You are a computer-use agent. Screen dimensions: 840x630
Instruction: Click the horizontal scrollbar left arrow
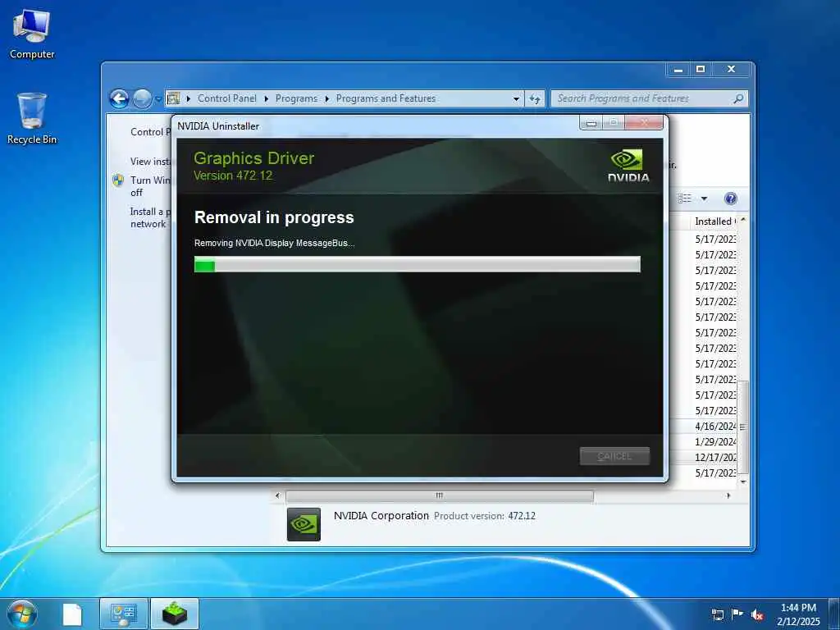point(277,496)
